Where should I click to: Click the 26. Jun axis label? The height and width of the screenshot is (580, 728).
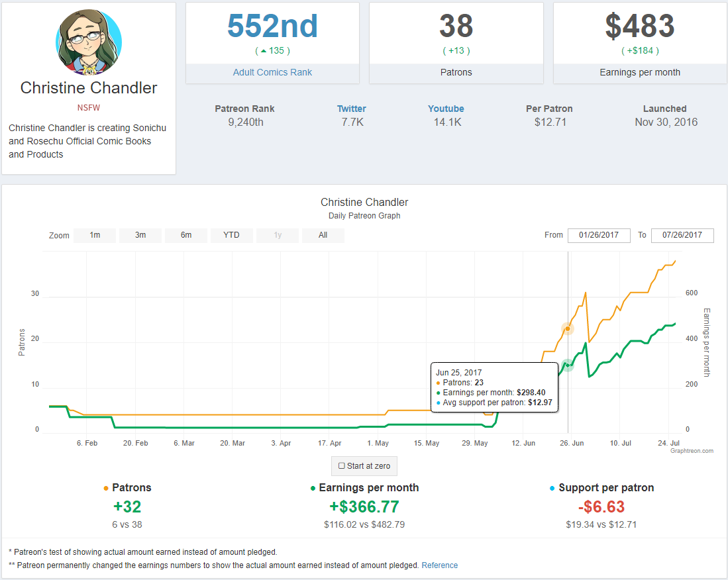pyautogui.click(x=572, y=443)
